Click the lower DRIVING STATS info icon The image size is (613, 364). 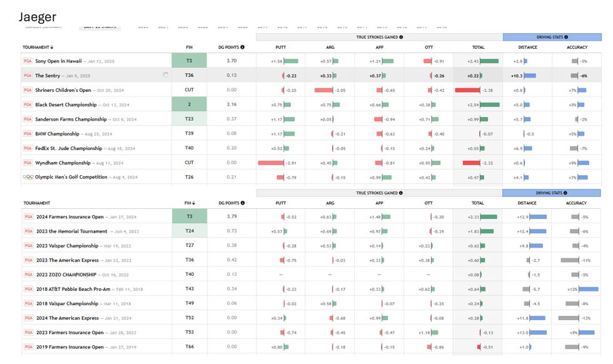(565, 193)
